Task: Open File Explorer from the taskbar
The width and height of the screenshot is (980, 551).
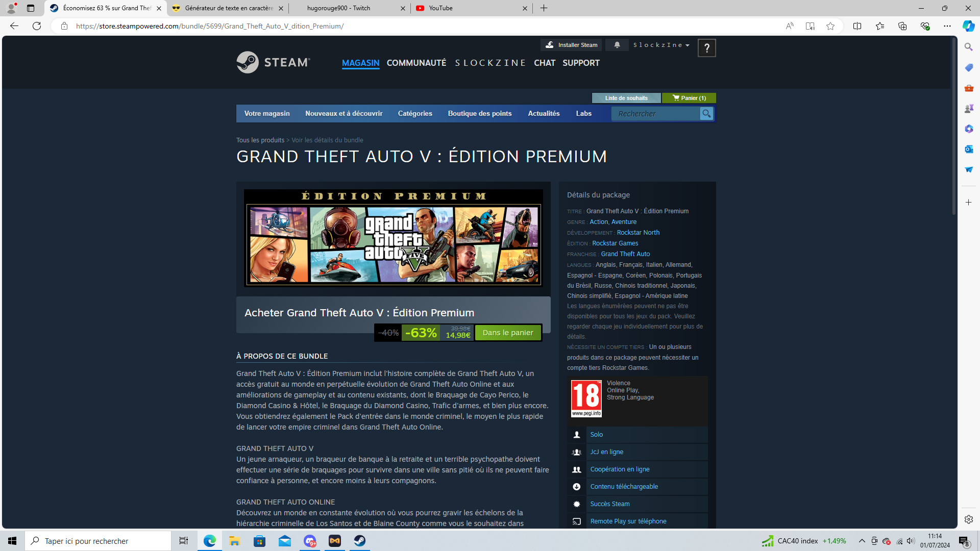Action: point(235,541)
